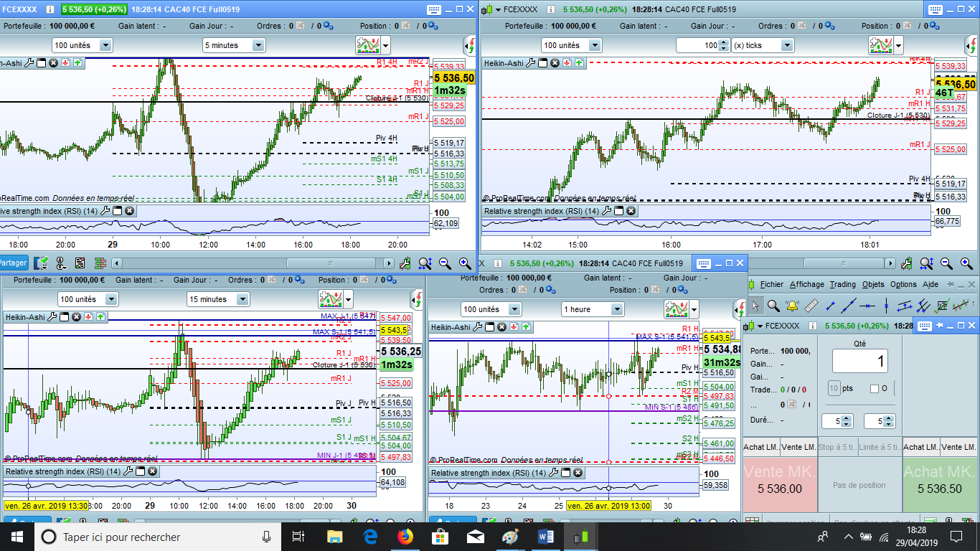Click the info icon in 5 minutes chart title bar
Image resolution: width=980 pixels, height=551 pixels.
(50, 10)
